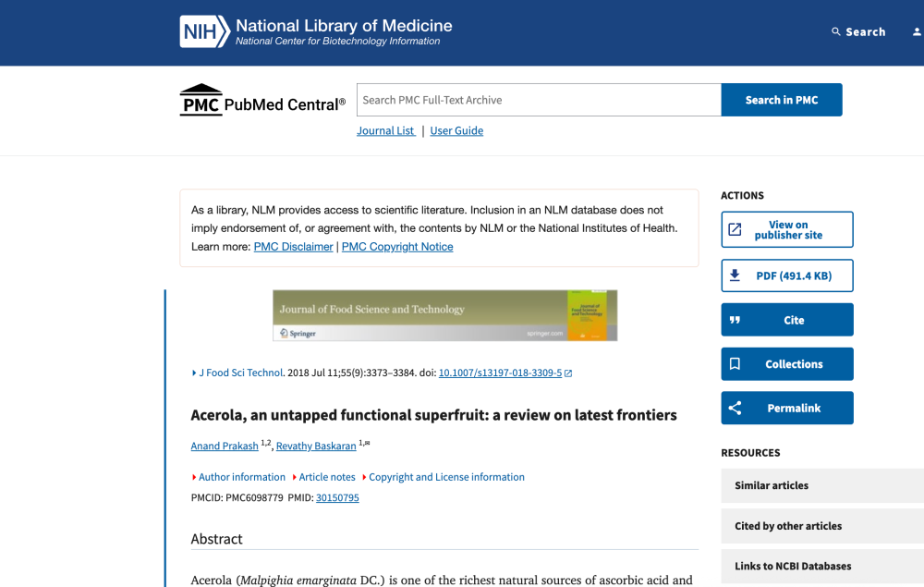Click the Search PMC Full-Text Archive field

coord(539,100)
